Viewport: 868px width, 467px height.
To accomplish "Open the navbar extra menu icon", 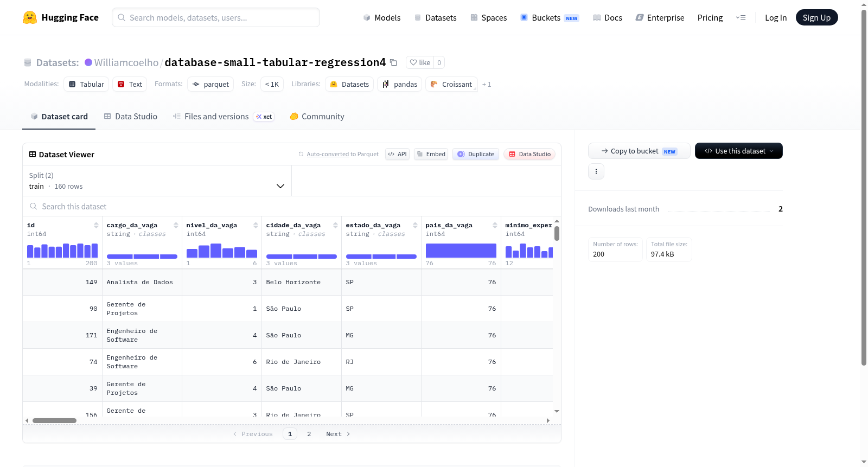I will point(741,17).
